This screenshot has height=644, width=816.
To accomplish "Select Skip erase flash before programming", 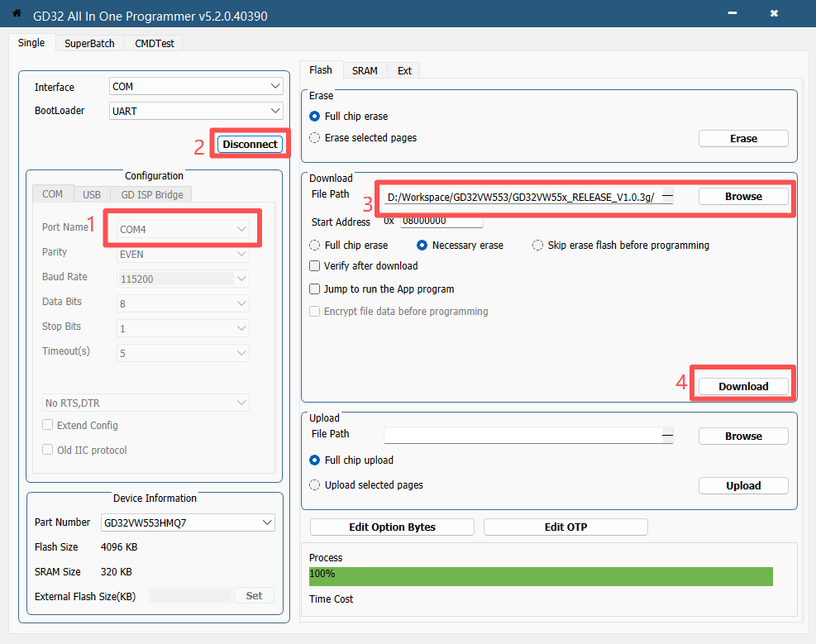I will pos(621,245).
